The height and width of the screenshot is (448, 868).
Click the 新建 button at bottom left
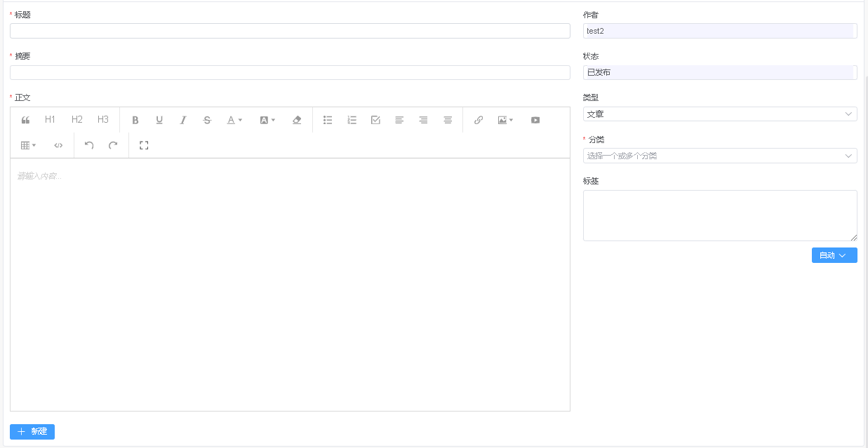[32, 431]
